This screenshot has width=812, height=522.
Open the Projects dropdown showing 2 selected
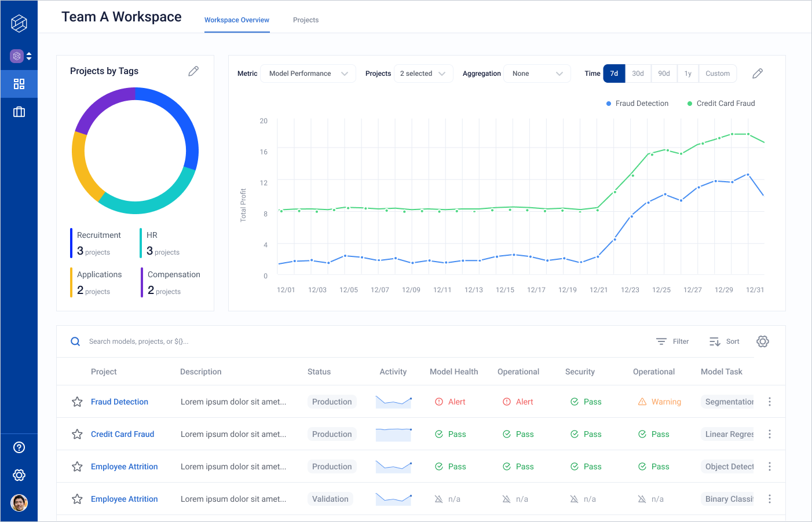[x=423, y=73]
